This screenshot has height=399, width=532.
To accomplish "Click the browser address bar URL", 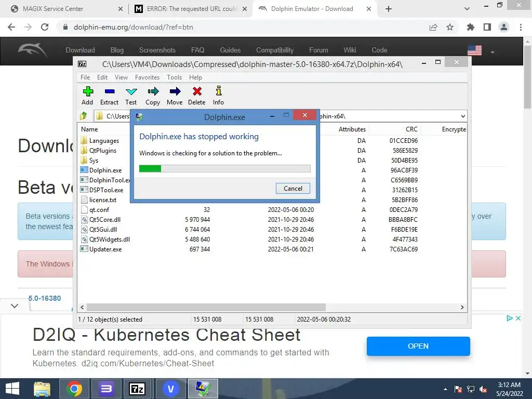I will coord(134,27).
